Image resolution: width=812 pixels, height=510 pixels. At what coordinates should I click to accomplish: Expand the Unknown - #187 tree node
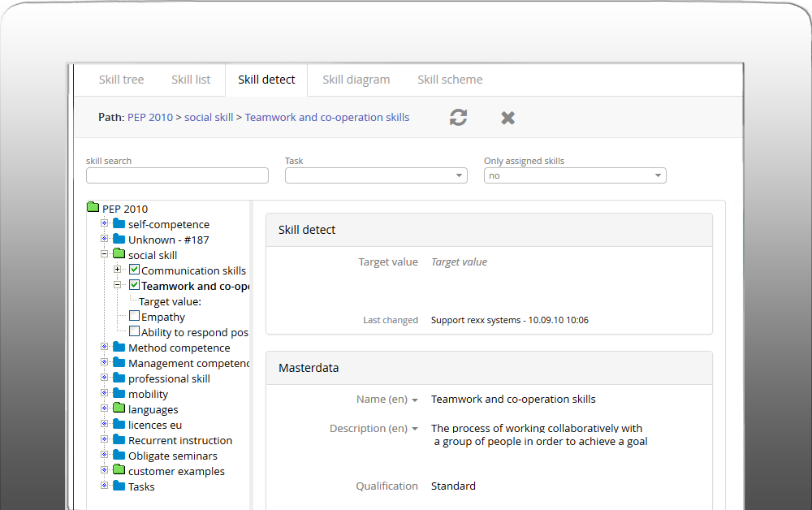(x=104, y=239)
